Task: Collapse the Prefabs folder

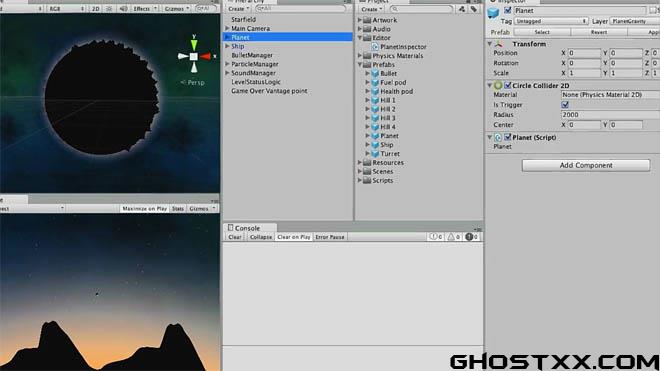Action: click(x=360, y=65)
